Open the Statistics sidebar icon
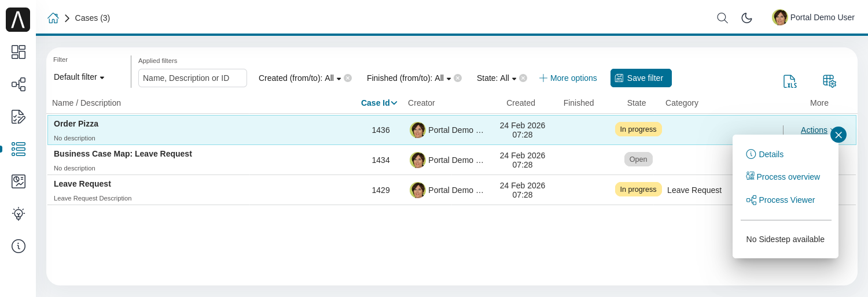The image size is (868, 297). (x=19, y=181)
